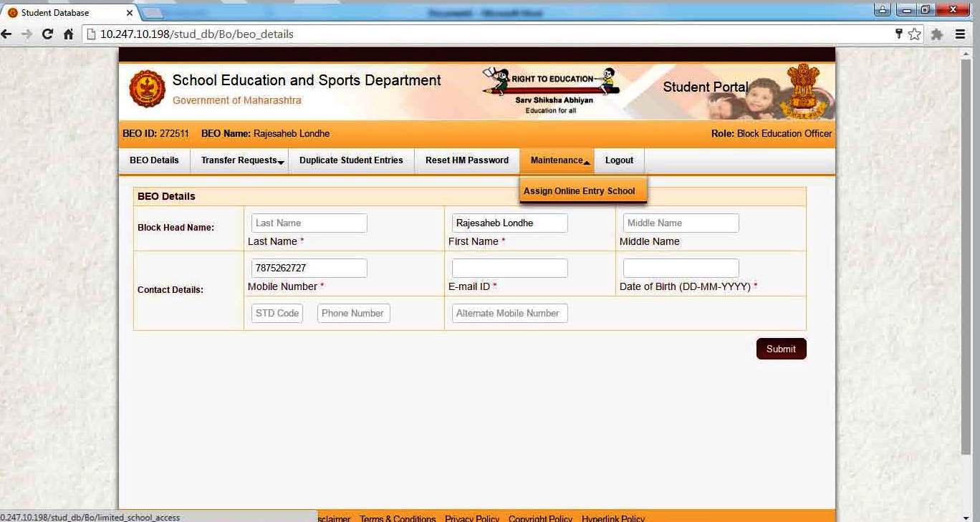
Task: Click the Logout menu item
Action: [618, 160]
